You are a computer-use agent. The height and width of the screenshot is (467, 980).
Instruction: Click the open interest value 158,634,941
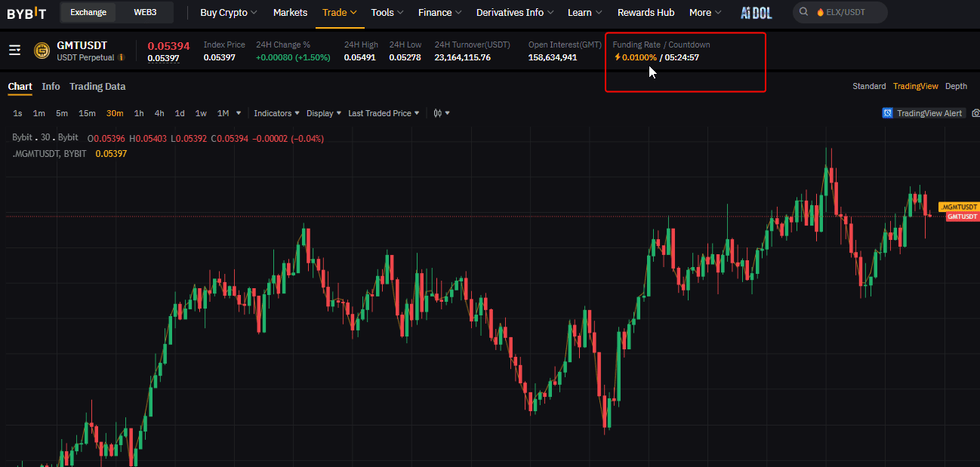pyautogui.click(x=553, y=57)
